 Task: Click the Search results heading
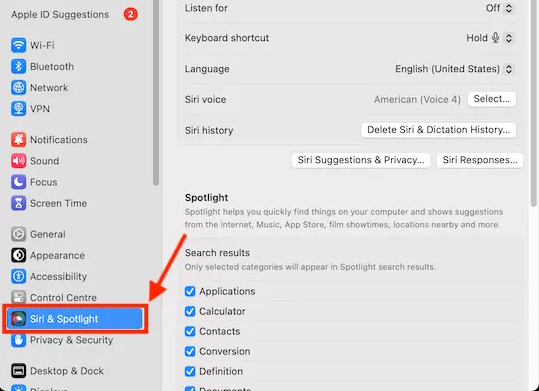pos(217,253)
